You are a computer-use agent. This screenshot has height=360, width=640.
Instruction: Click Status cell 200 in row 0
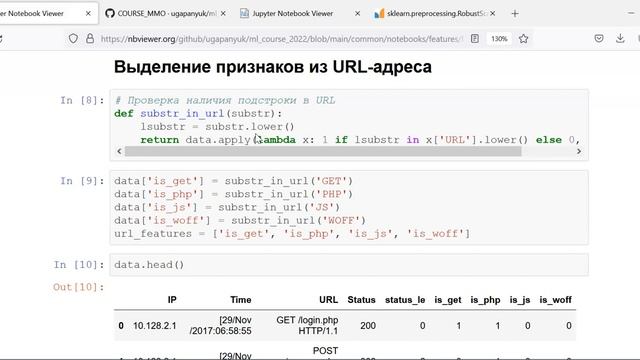(x=368, y=326)
